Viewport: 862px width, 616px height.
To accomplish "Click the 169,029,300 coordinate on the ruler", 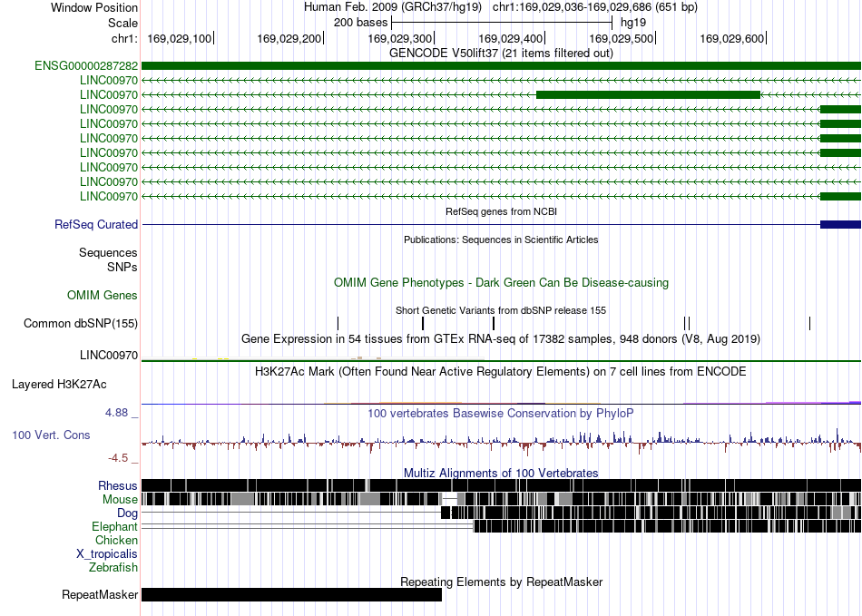I will tap(399, 38).
